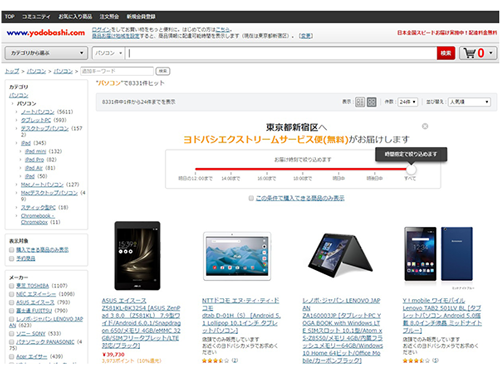Focus the main search text field
500x375 pixels.
(281, 53)
